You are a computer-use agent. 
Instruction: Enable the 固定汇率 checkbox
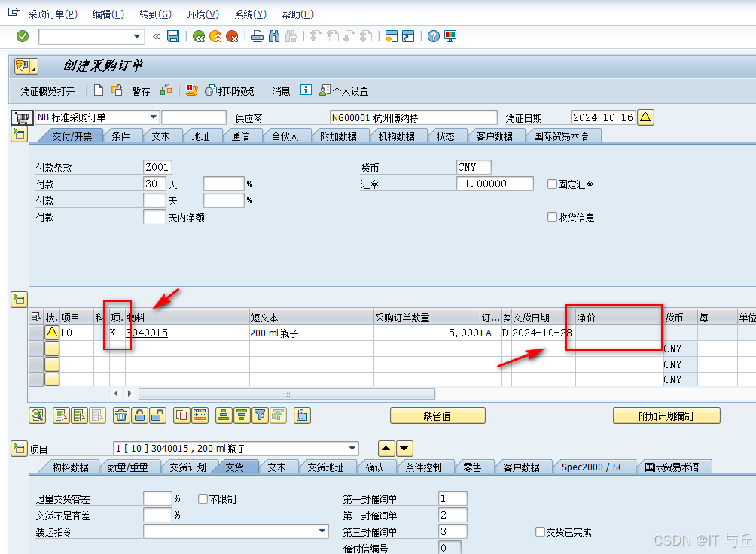[553, 183]
